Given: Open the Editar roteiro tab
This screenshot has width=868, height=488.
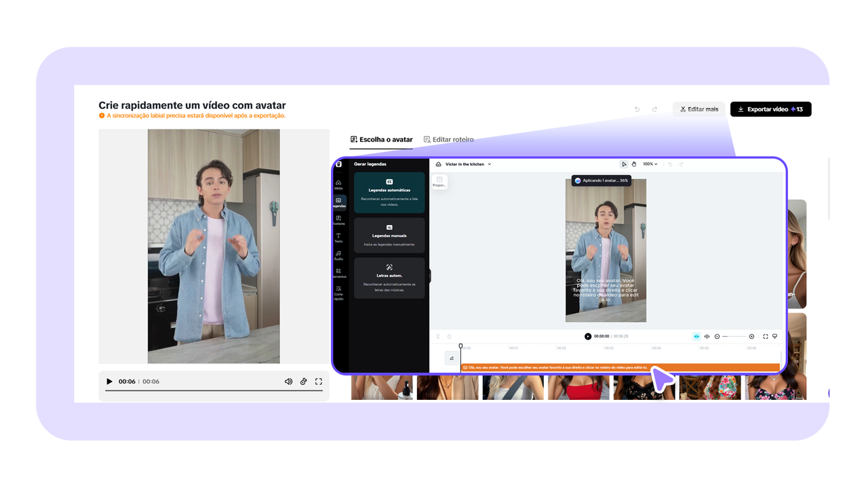Looking at the screenshot, I should (448, 140).
